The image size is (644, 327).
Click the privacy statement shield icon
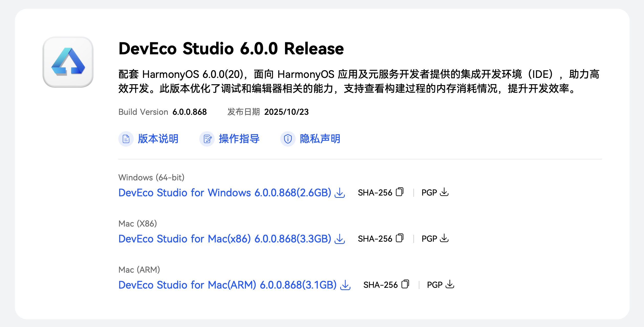click(288, 139)
